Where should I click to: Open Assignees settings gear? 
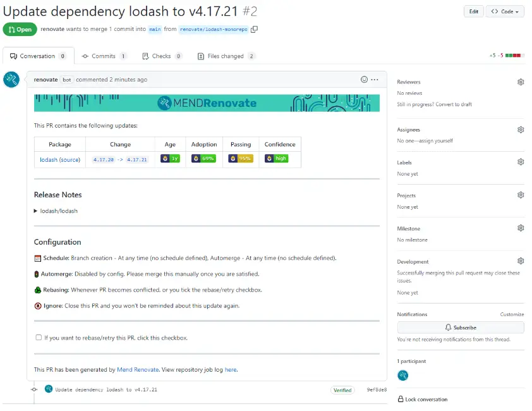[521, 130]
